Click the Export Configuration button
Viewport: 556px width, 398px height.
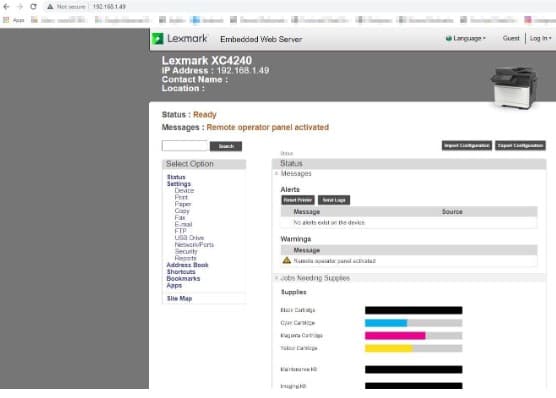point(520,145)
